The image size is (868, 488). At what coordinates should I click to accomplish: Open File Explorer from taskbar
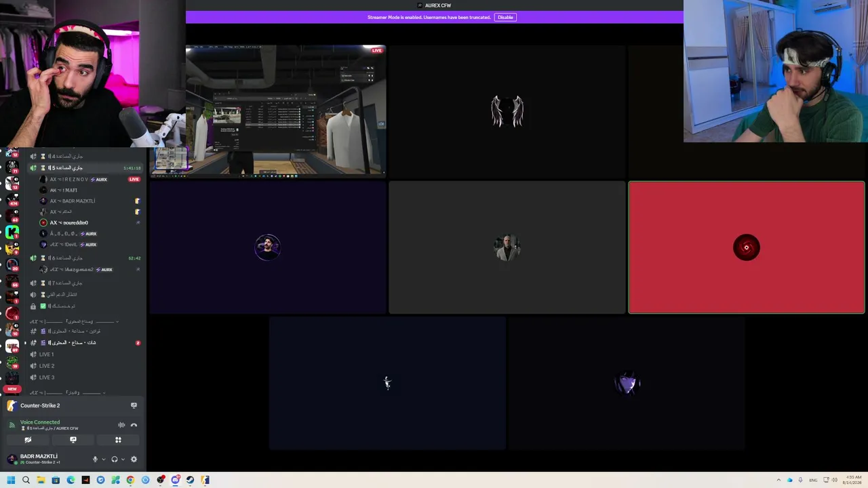pos(41,480)
